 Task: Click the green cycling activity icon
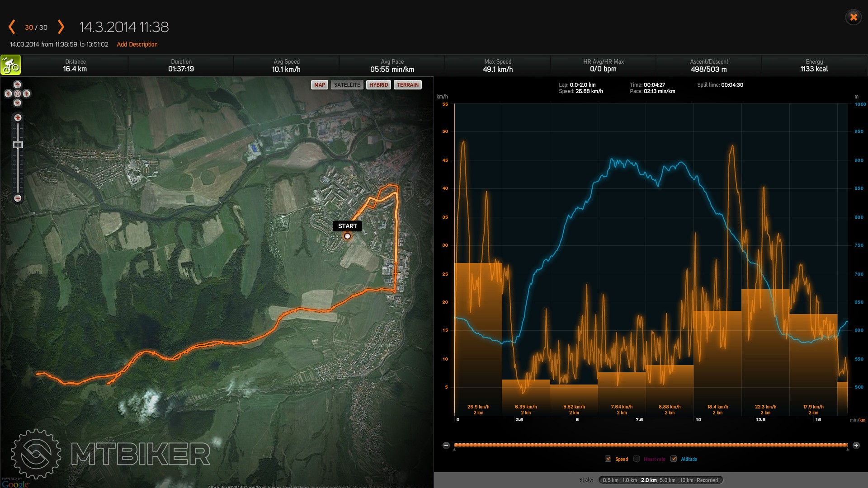[x=10, y=65]
